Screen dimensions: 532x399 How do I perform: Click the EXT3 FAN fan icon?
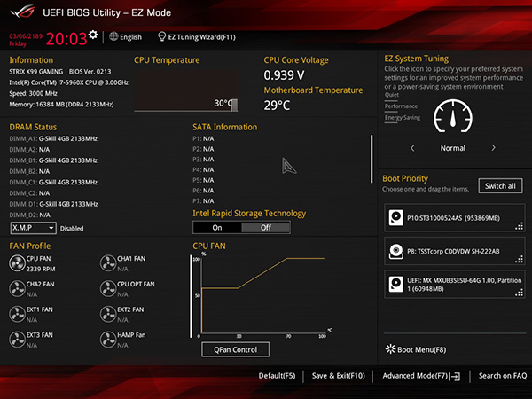[17, 340]
